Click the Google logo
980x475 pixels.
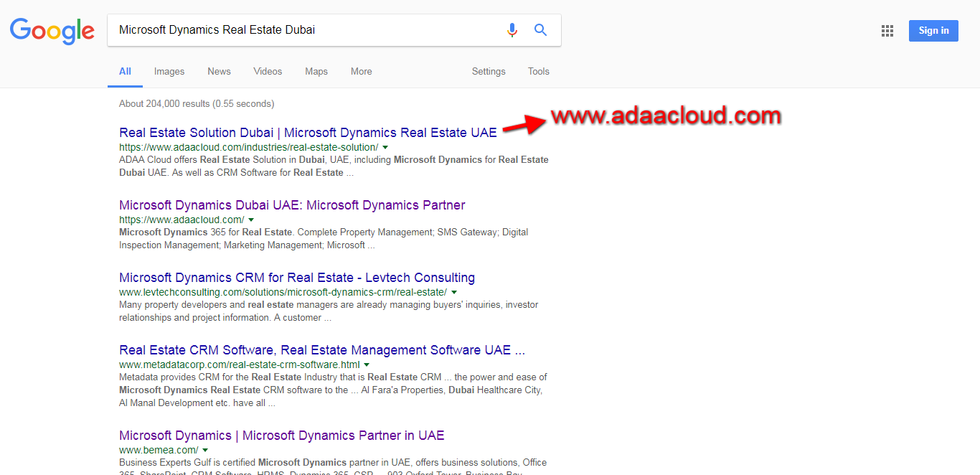pos(52,30)
